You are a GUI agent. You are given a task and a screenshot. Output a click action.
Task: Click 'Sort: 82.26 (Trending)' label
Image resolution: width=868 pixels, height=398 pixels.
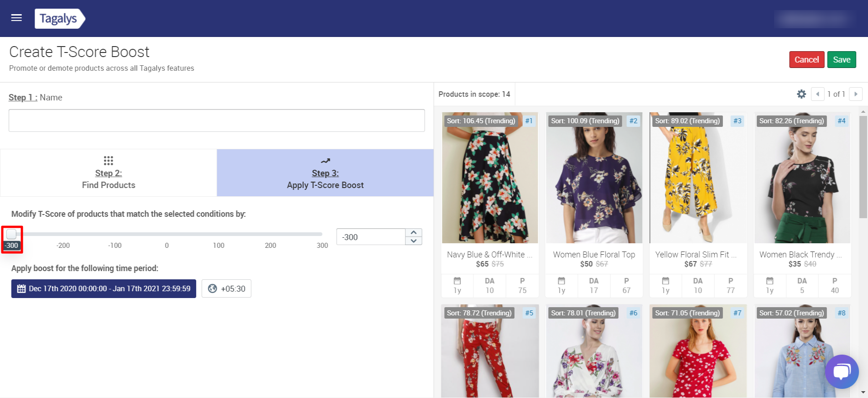click(791, 121)
